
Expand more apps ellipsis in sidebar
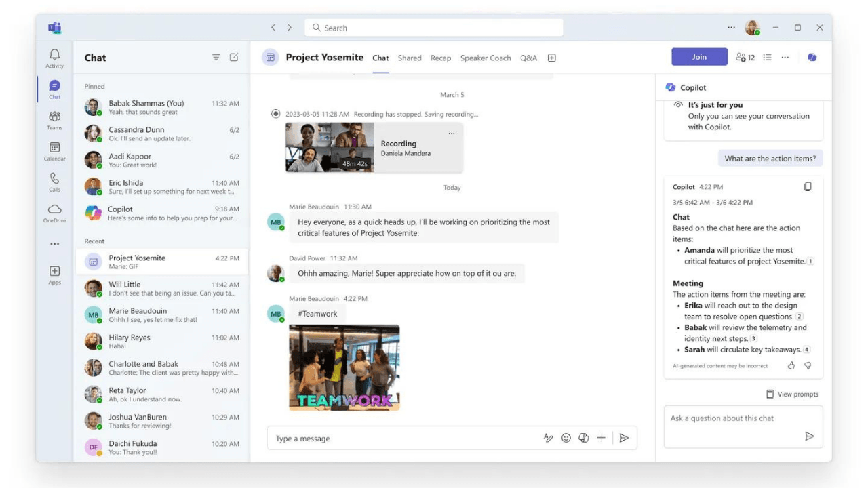click(54, 244)
